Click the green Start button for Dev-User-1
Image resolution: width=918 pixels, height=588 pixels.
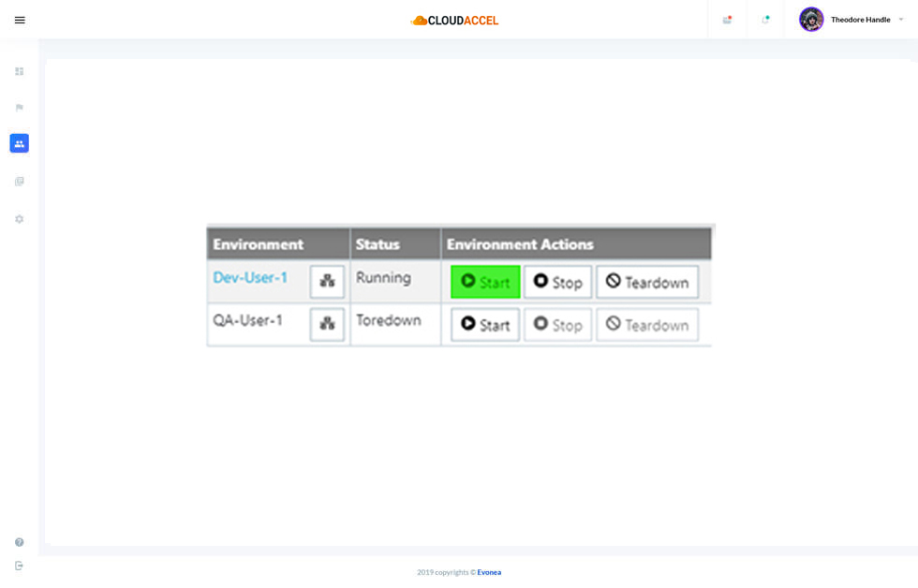485,282
